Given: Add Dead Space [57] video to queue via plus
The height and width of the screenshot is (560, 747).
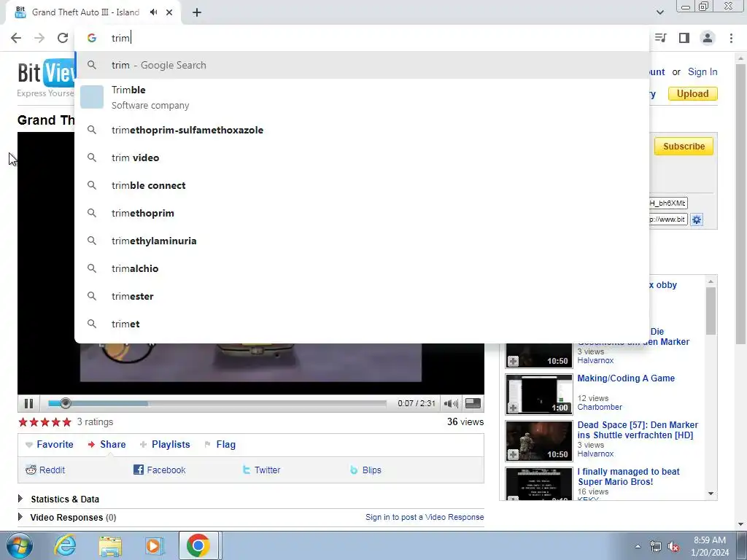Looking at the screenshot, I should [x=513, y=454].
